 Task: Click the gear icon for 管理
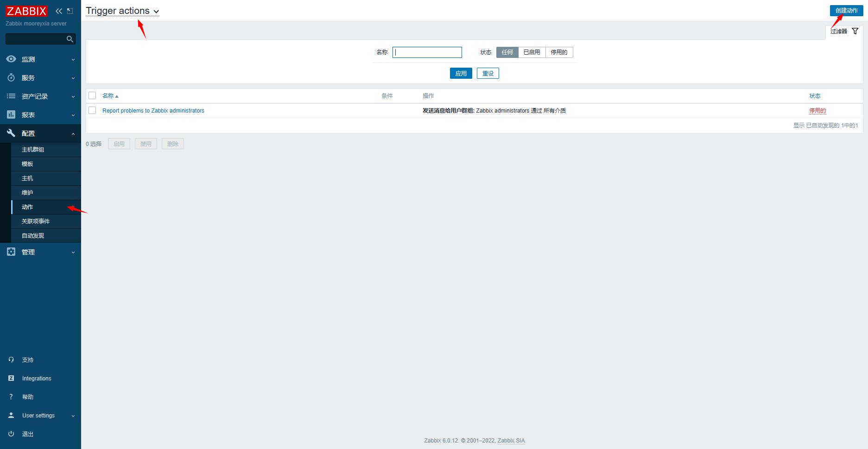11,252
